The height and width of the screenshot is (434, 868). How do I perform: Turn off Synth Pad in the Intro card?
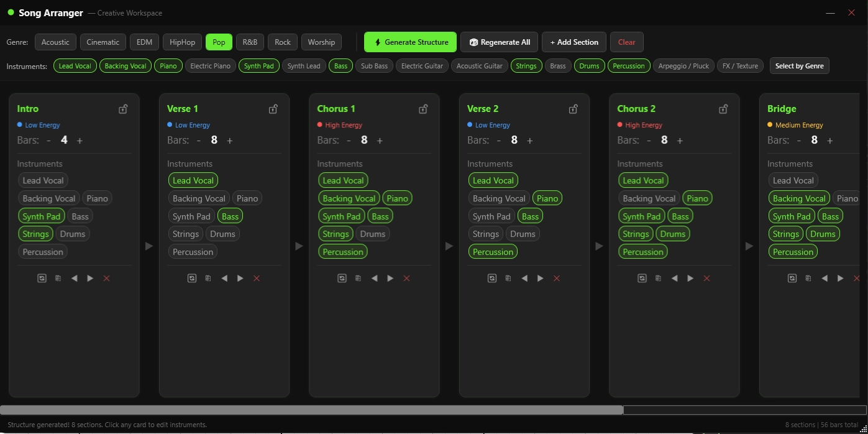(x=42, y=216)
